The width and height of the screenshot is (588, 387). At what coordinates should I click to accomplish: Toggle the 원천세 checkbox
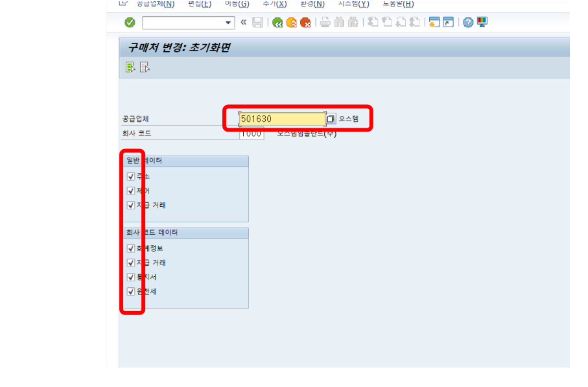(x=131, y=291)
